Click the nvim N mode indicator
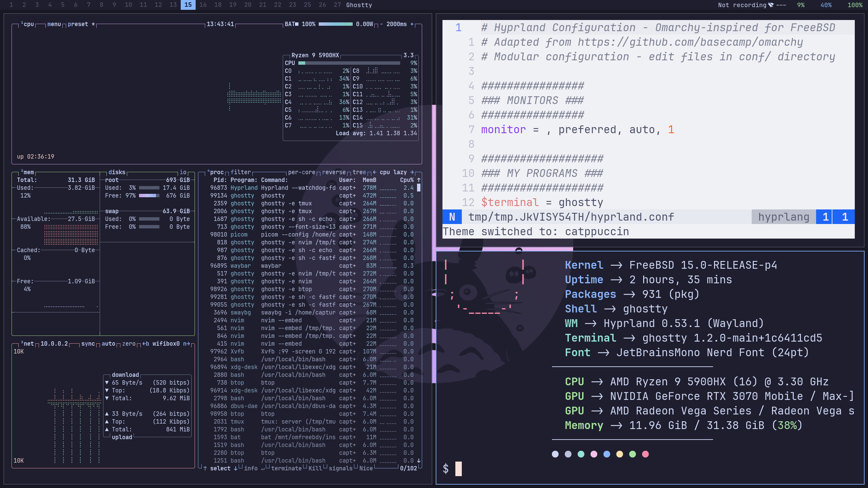Screen dimensions: 868x488 coord(452,217)
